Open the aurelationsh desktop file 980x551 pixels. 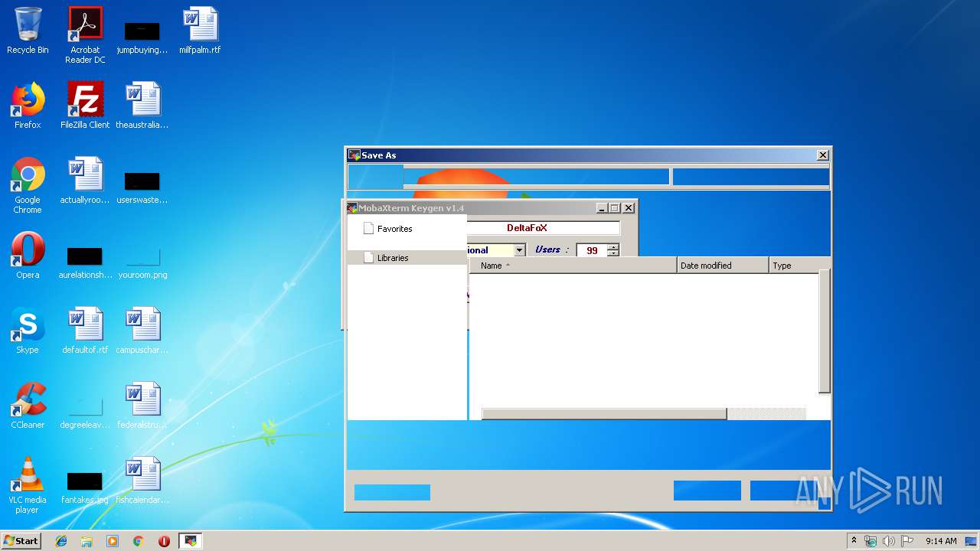85,262
